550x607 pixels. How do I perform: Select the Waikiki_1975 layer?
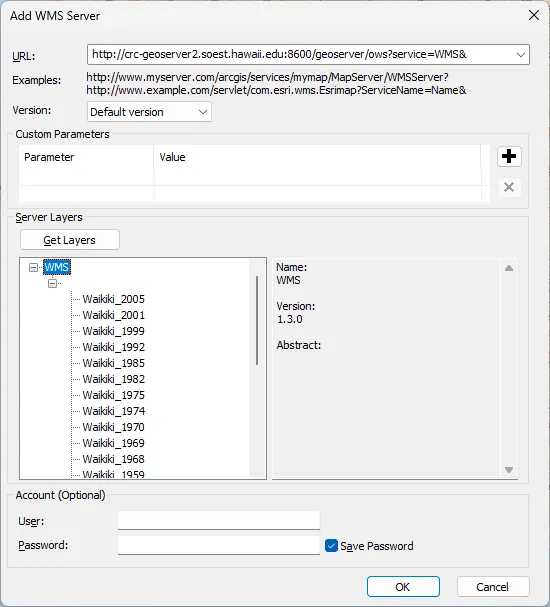pyautogui.click(x=113, y=395)
